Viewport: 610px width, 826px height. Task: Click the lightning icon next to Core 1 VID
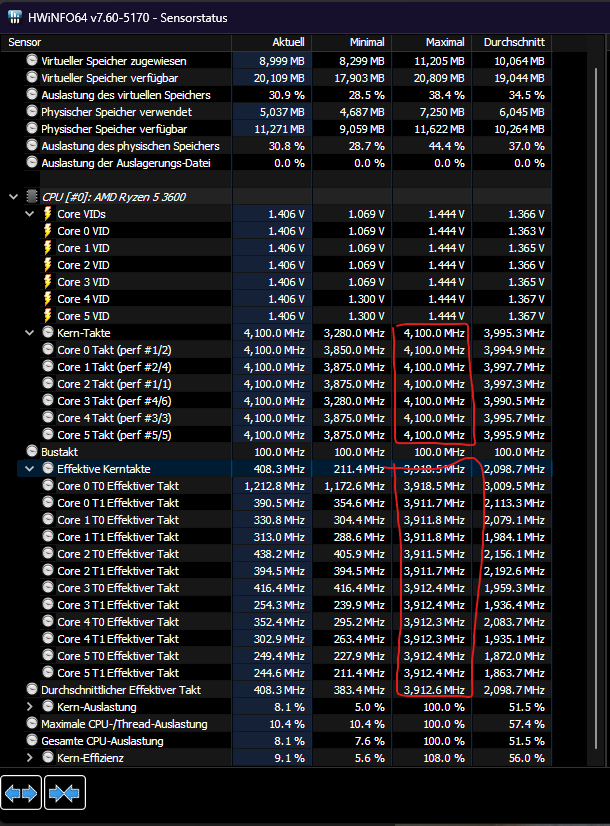[47, 247]
